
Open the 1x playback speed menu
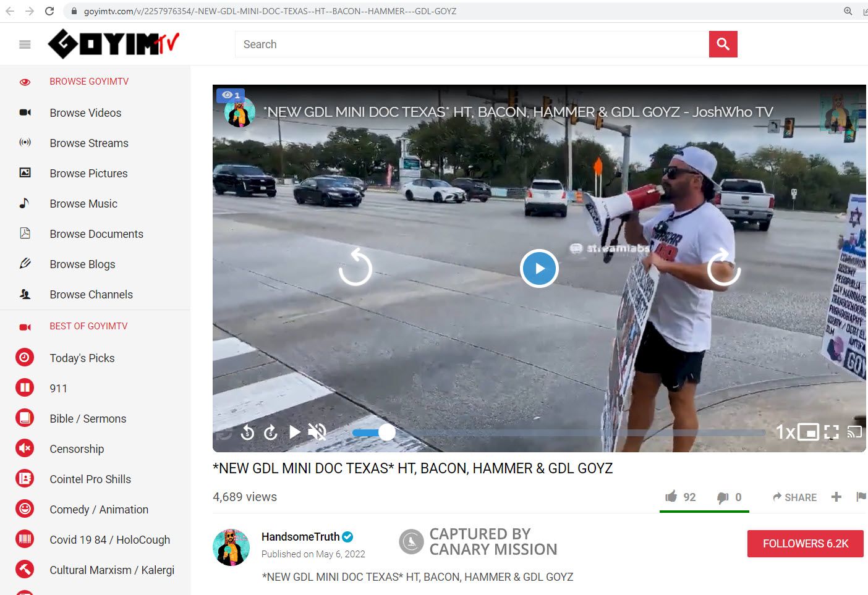click(x=785, y=432)
